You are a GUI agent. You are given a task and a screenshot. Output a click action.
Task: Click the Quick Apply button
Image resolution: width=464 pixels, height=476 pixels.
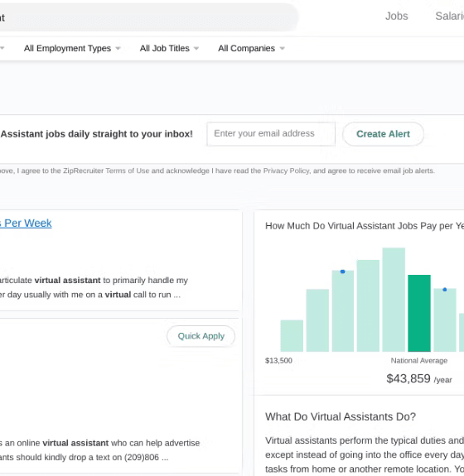pyautogui.click(x=201, y=336)
